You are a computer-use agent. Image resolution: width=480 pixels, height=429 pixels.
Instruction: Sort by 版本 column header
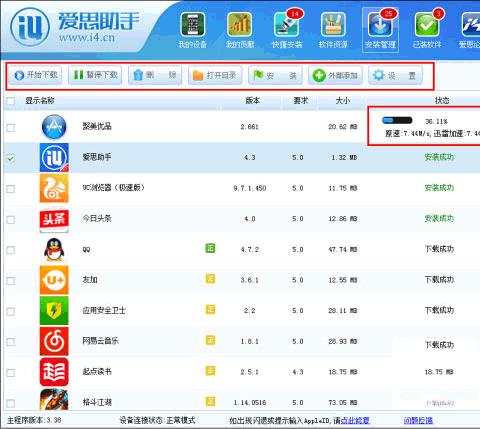tap(252, 101)
